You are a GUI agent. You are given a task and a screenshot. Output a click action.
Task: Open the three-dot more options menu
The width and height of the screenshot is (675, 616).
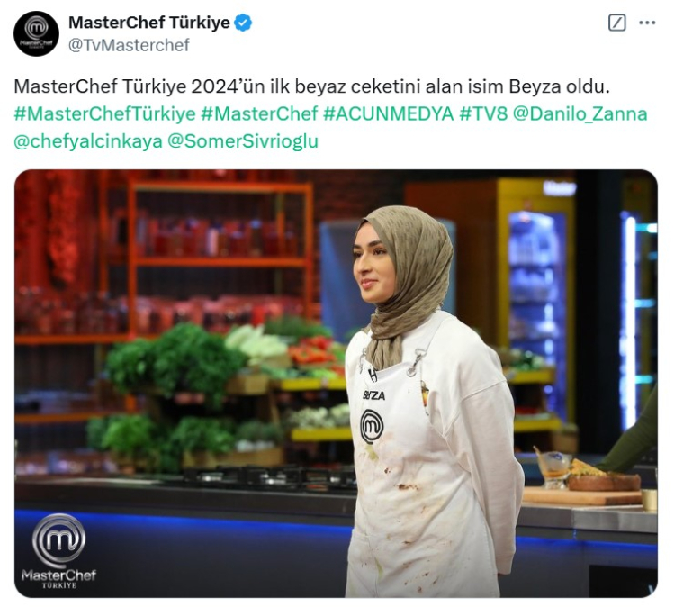[x=647, y=23]
